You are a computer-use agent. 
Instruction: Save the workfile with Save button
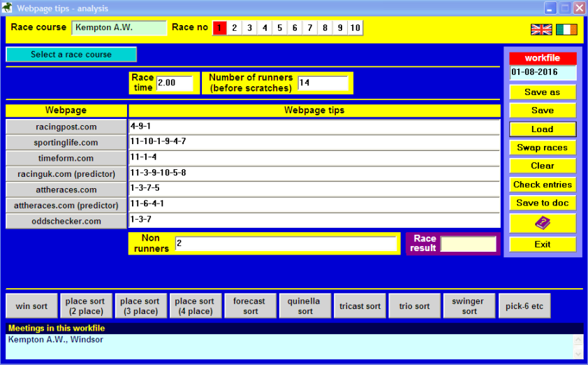click(542, 110)
